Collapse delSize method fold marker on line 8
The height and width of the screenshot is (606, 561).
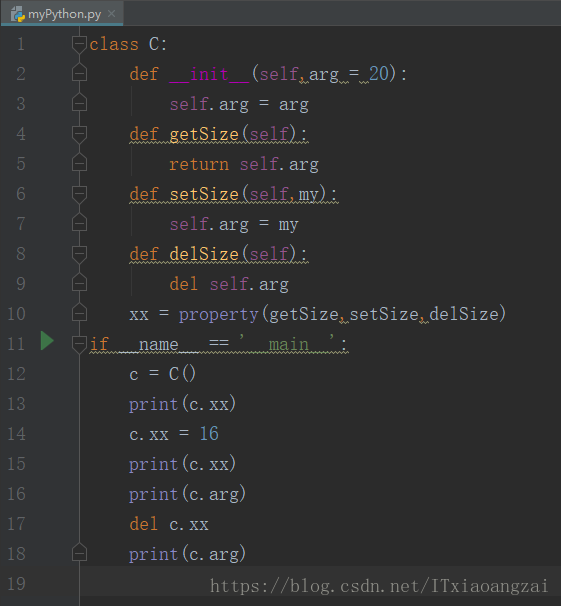click(79, 254)
